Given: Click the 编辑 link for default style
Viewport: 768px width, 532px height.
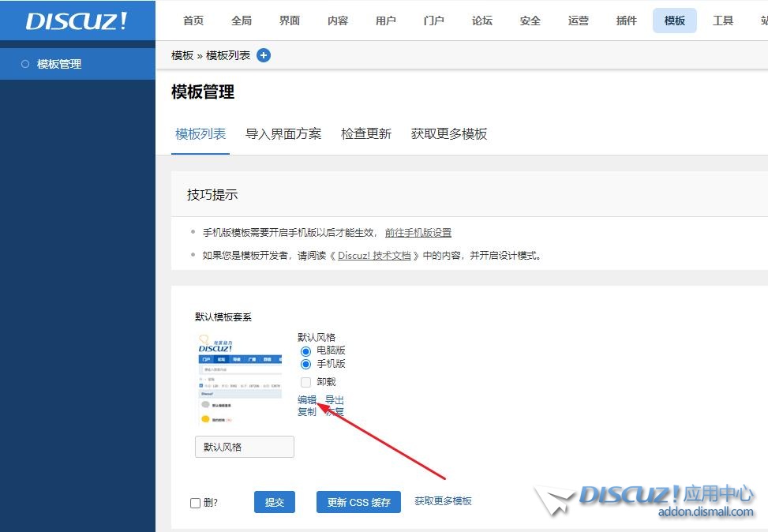Looking at the screenshot, I should click(307, 400).
